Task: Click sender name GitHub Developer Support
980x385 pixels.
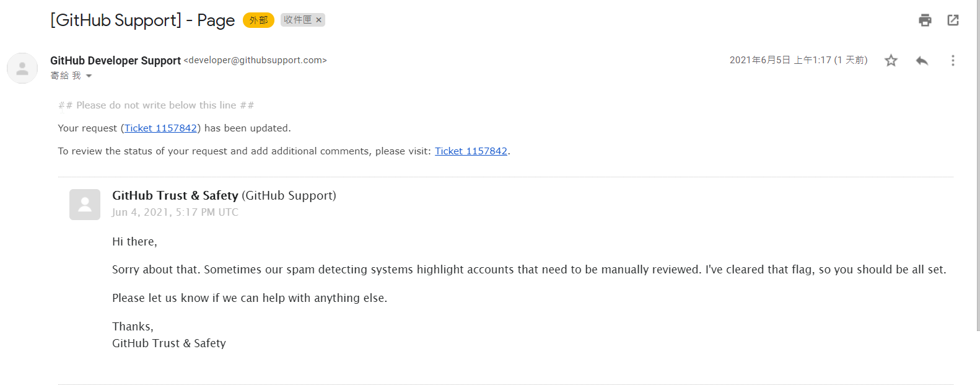Action: pyautogui.click(x=115, y=60)
